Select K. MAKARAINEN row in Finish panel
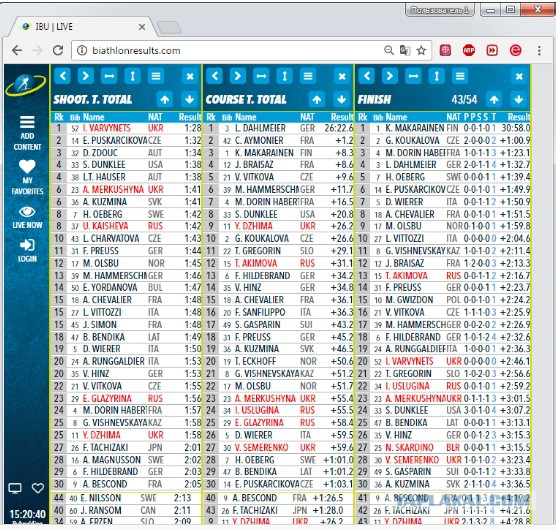The width and height of the screenshot is (556, 530). coord(443,128)
